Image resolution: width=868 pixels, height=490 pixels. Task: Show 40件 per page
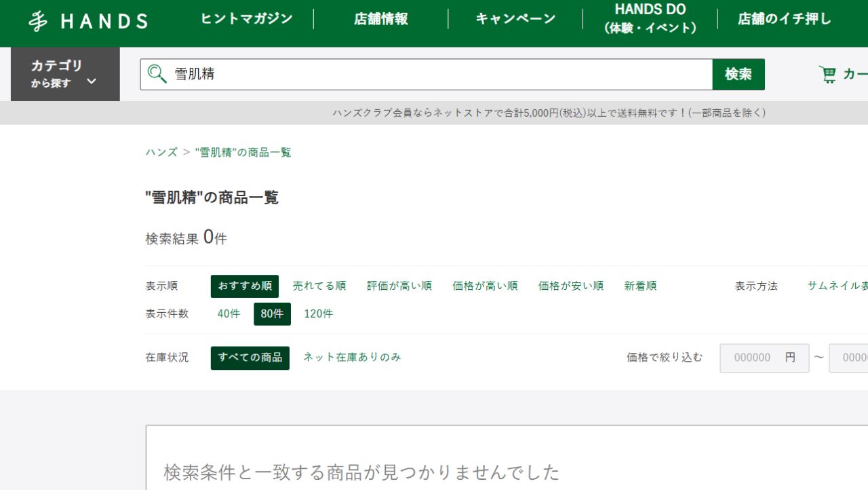click(229, 314)
